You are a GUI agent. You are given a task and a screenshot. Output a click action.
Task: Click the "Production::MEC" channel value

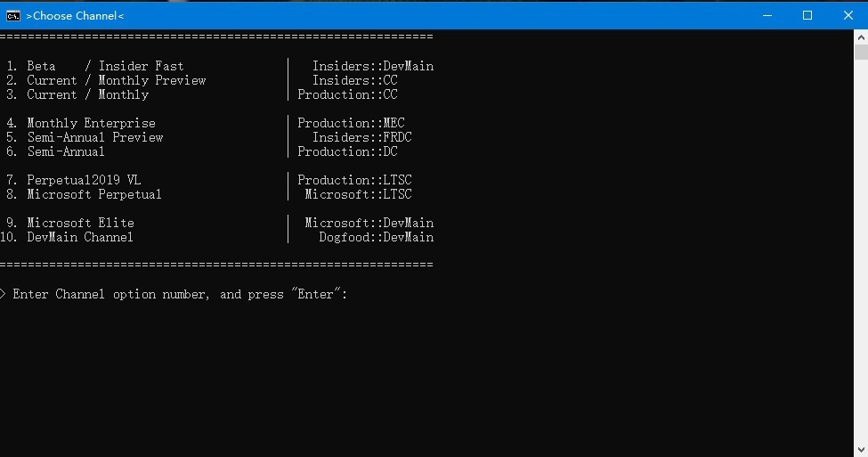pos(351,123)
